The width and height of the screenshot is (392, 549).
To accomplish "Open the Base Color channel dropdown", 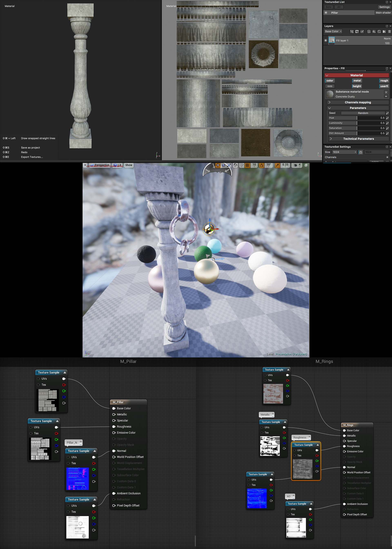I will click(333, 31).
